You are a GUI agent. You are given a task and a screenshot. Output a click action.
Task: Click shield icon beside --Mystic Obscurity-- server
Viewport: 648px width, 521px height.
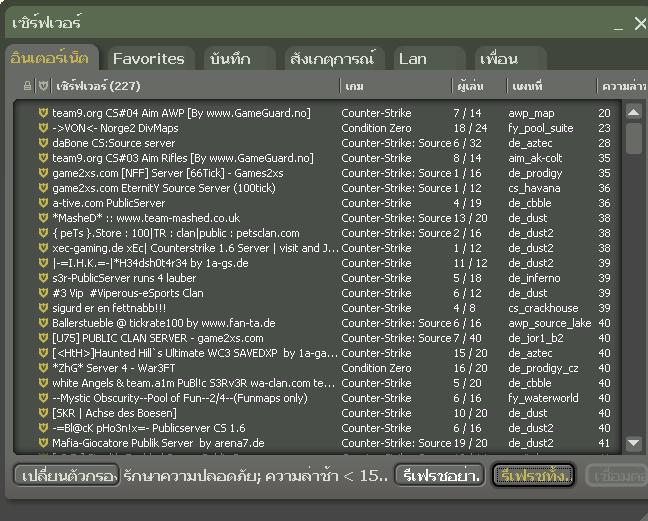click(x=43, y=398)
